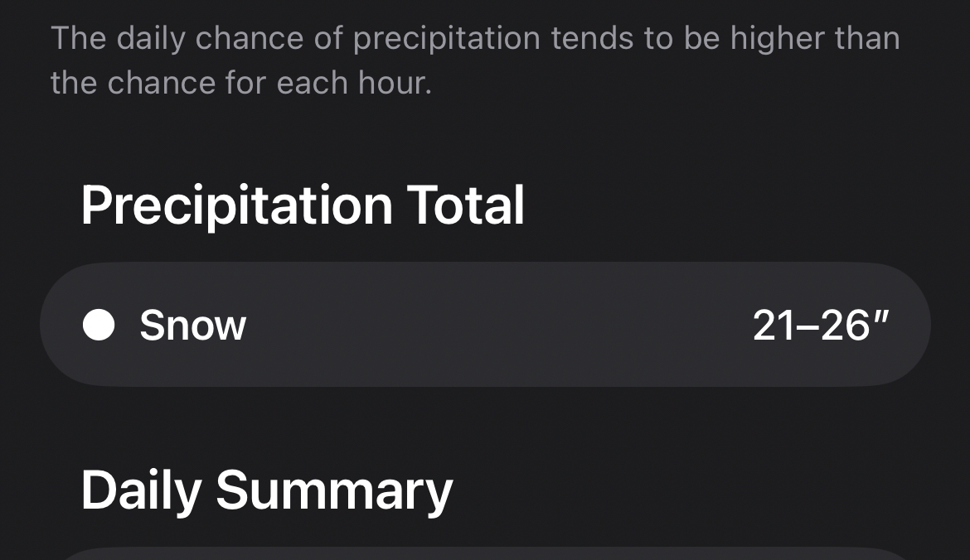Tap the number 21 in the snow range
The image size is (970, 560).
(x=774, y=325)
